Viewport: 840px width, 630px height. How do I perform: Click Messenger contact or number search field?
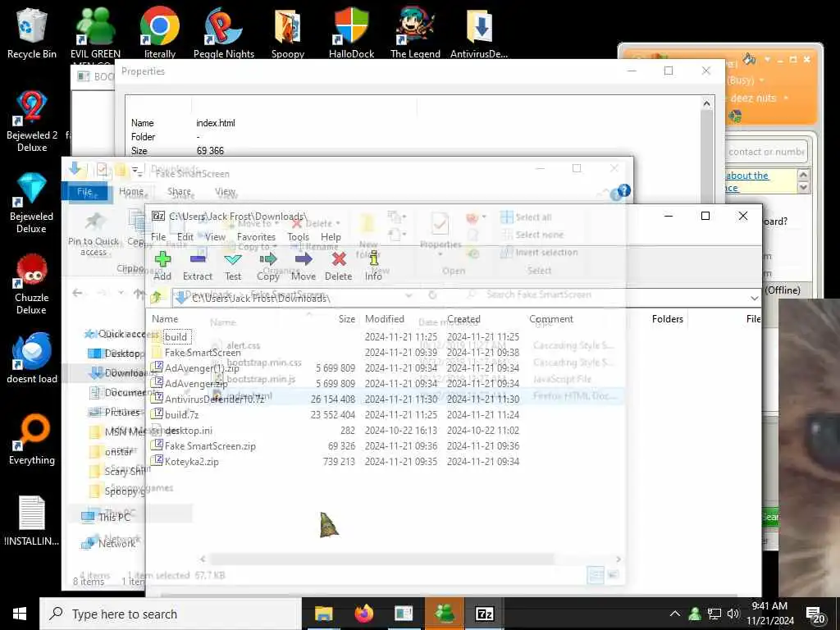[x=766, y=152]
